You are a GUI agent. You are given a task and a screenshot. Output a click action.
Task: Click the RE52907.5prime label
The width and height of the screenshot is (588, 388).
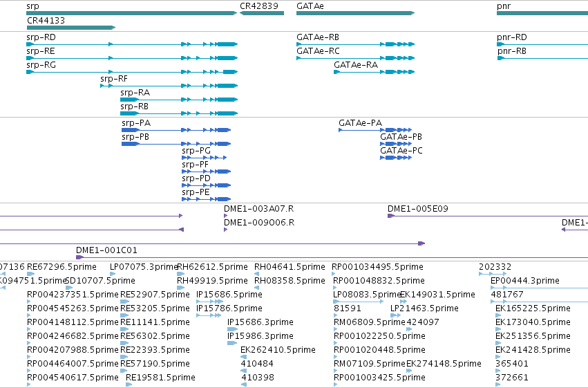tap(155, 295)
